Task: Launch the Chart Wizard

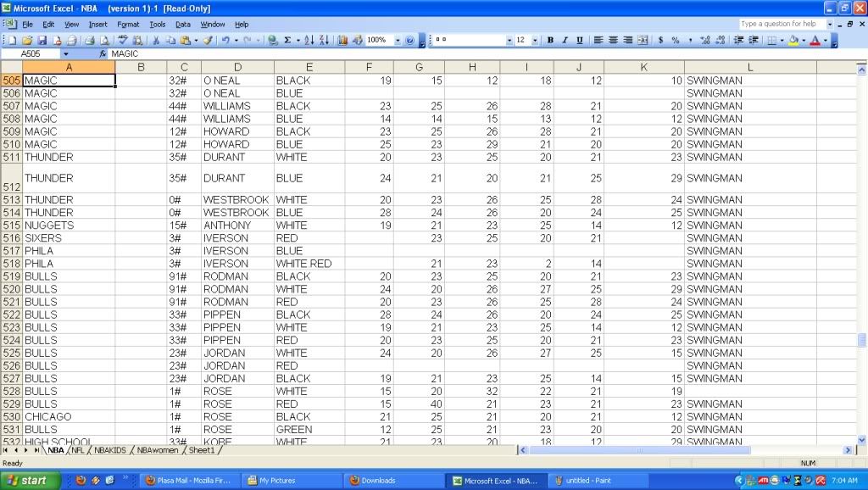Action: [x=342, y=41]
